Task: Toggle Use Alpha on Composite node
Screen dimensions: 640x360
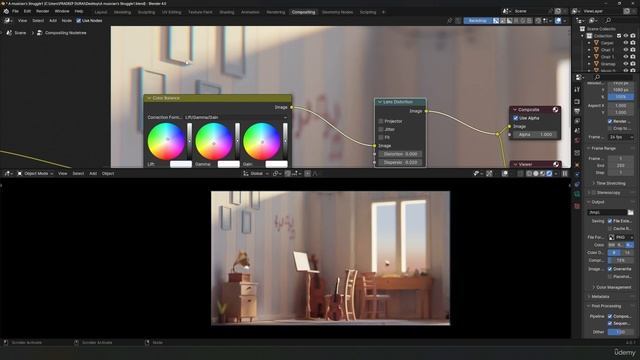Action: [x=516, y=118]
